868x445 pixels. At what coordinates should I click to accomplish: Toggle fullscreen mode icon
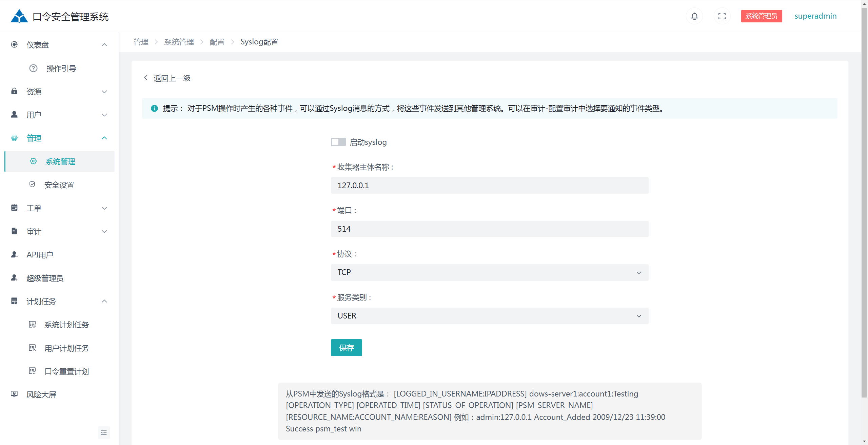click(x=722, y=16)
